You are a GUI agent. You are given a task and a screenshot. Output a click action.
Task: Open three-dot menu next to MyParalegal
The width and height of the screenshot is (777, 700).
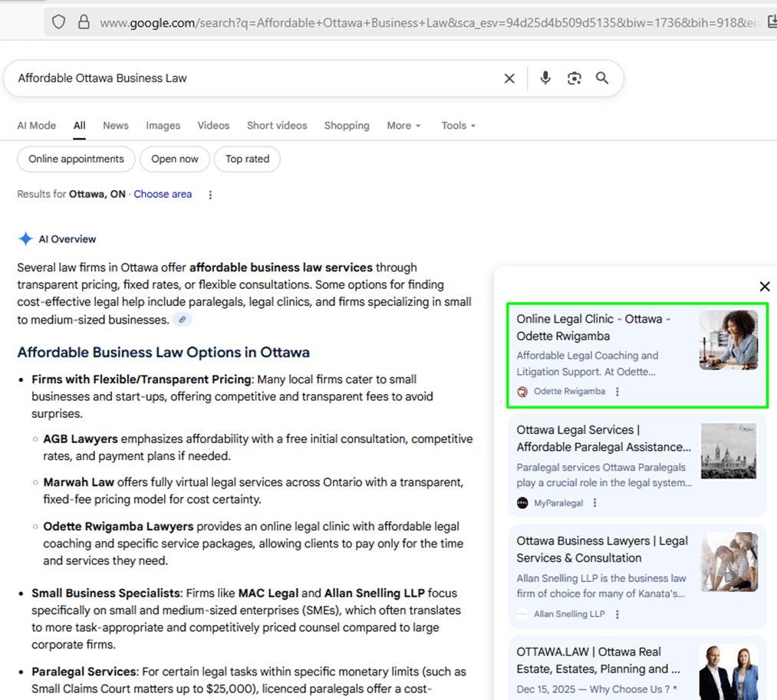coord(595,503)
